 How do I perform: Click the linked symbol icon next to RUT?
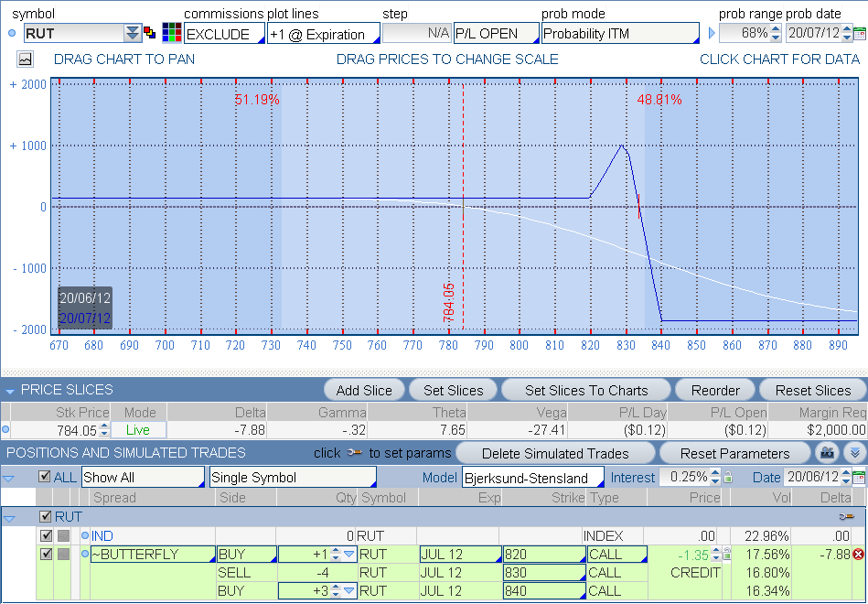(151, 33)
